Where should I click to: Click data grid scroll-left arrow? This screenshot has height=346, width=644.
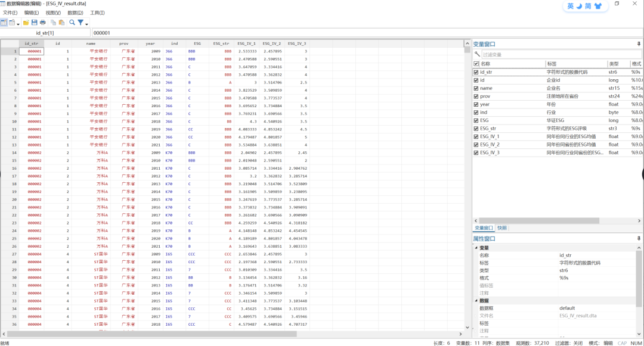4,334
